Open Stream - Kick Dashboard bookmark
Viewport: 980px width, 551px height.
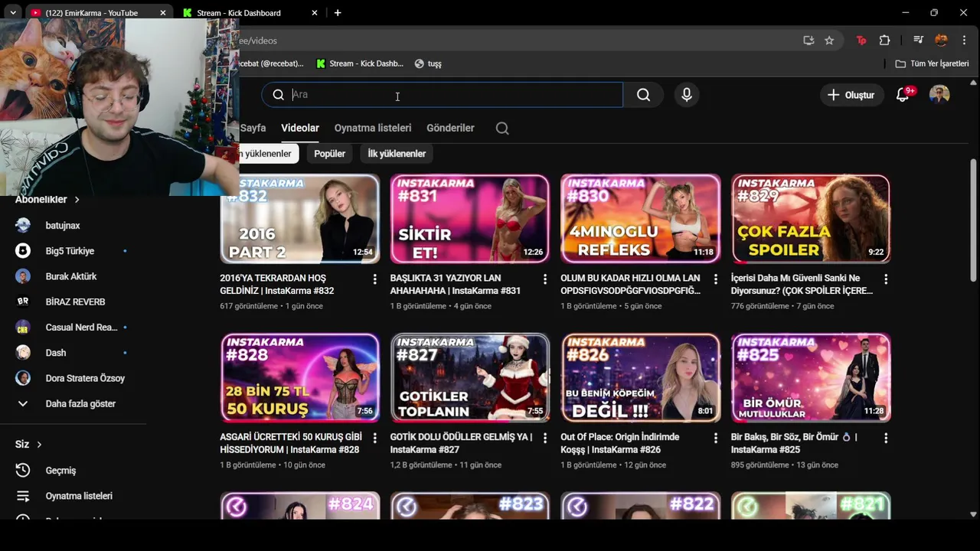tap(359, 64)
